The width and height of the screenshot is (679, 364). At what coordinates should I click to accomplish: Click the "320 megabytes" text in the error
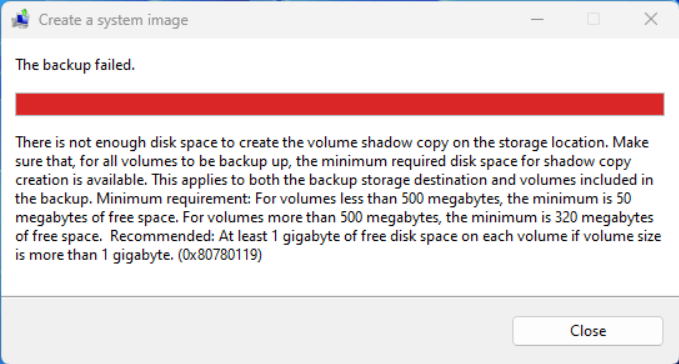(x=604, y=217)
